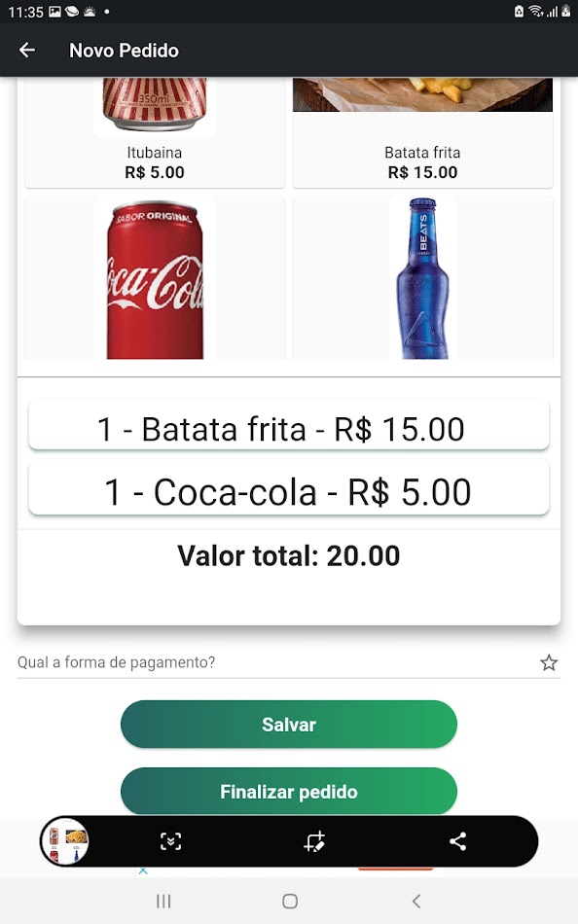Tap the Finalizar pedido button

[288, 791]
